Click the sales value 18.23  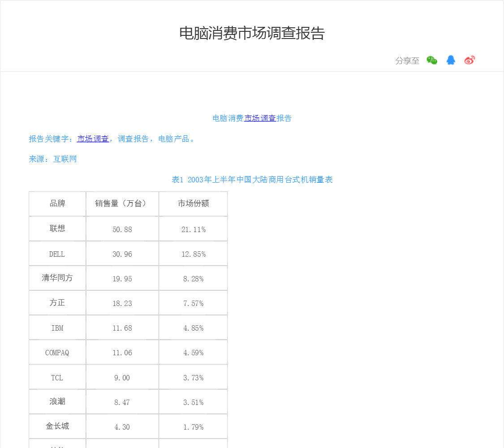click(x=122, y=304)
